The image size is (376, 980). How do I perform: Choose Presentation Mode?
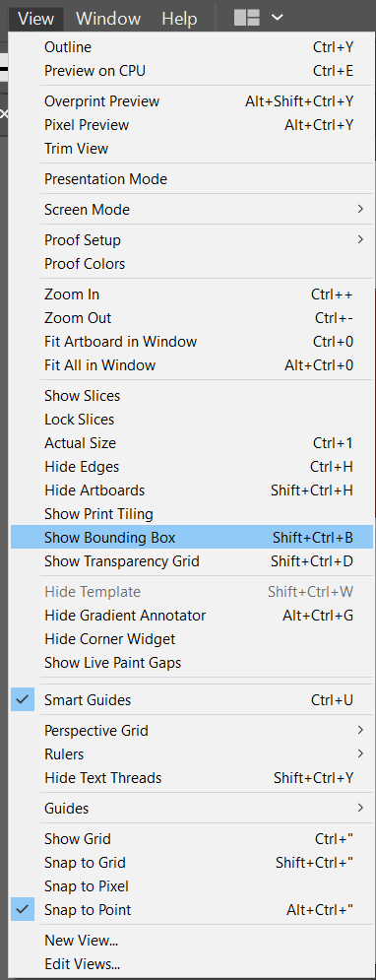tap(192, 178)
